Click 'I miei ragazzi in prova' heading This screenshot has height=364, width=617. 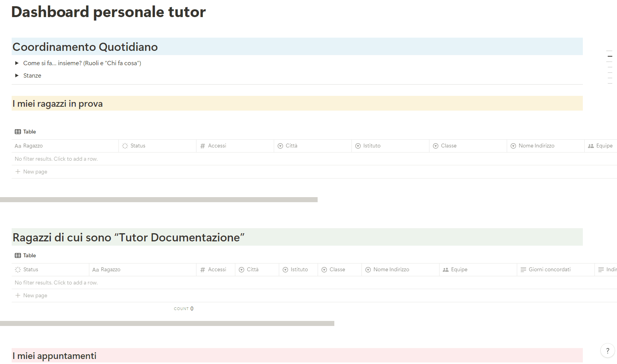[x=57, y=104]
